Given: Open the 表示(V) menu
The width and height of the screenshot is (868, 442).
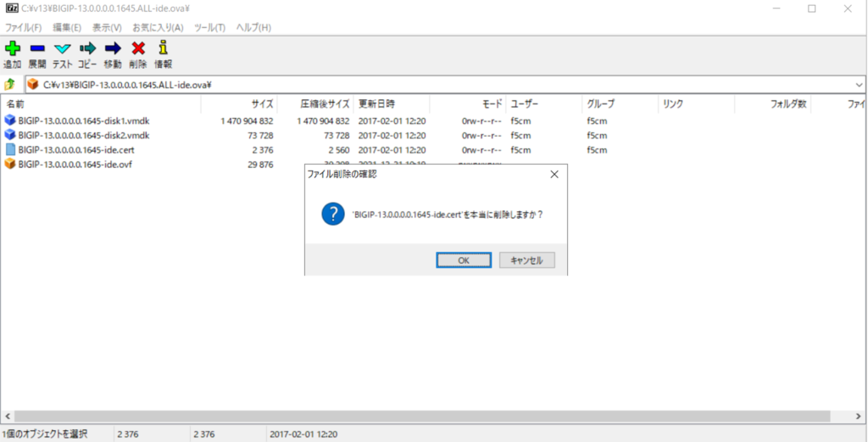Looking at the screenshot, I should (107, 27).
